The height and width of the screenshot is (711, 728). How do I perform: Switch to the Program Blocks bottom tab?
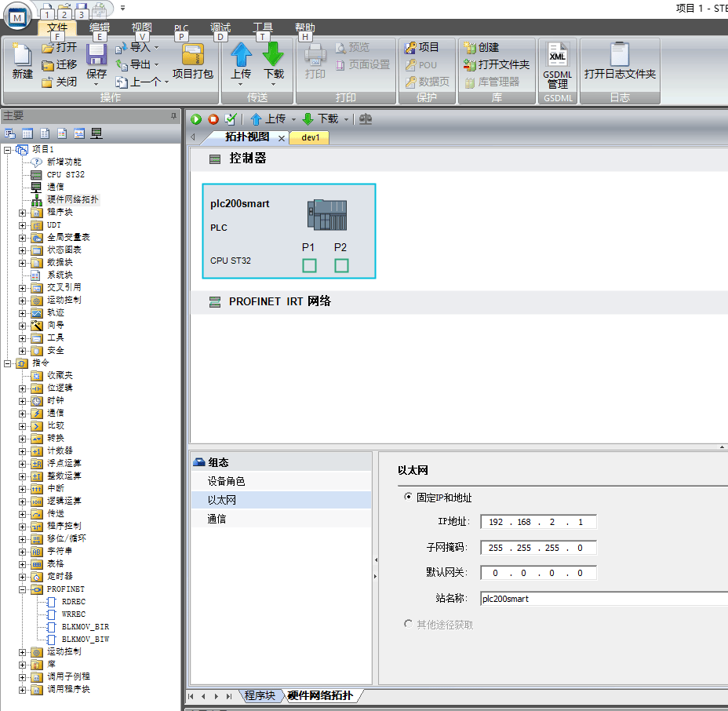260,695
